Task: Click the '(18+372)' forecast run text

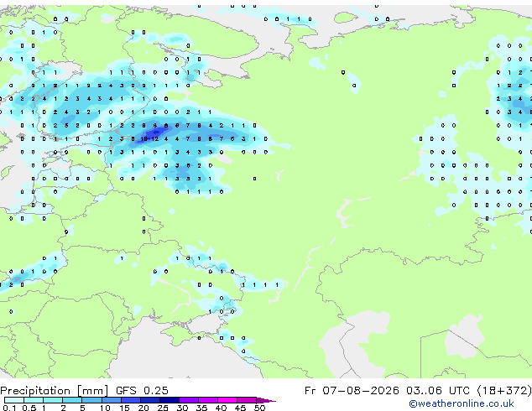Action: point(504,391)
